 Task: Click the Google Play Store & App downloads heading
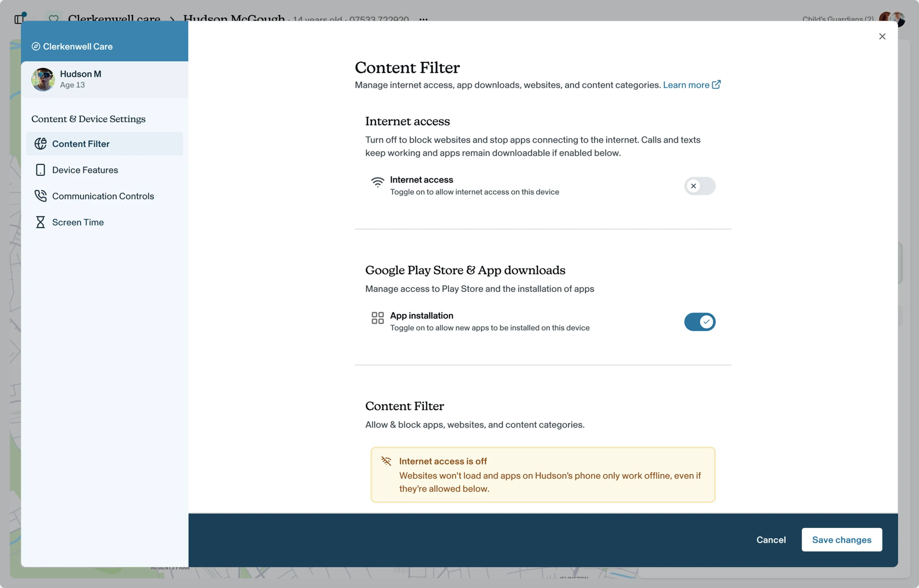coord(465,270)
